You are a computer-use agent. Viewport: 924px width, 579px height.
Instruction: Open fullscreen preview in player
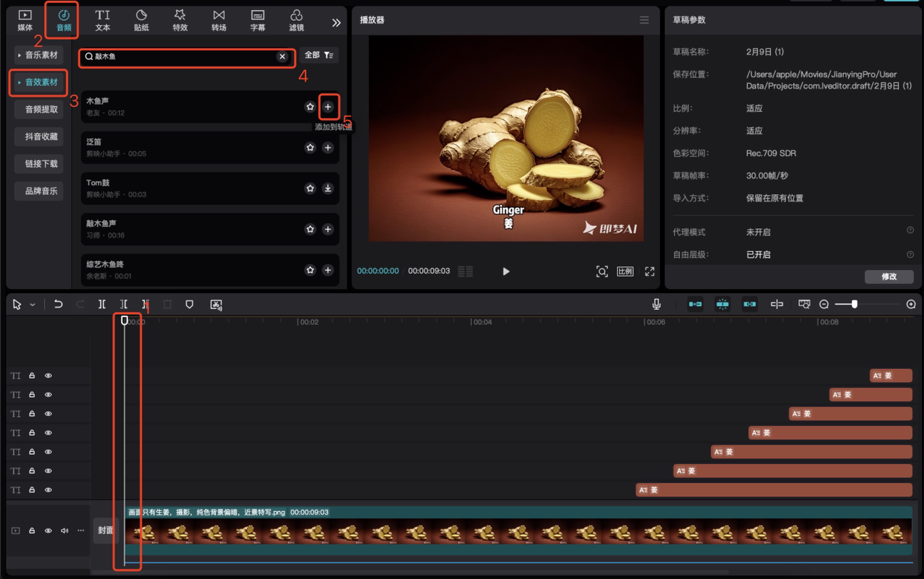pyautogui.click(x=650, y=271)
